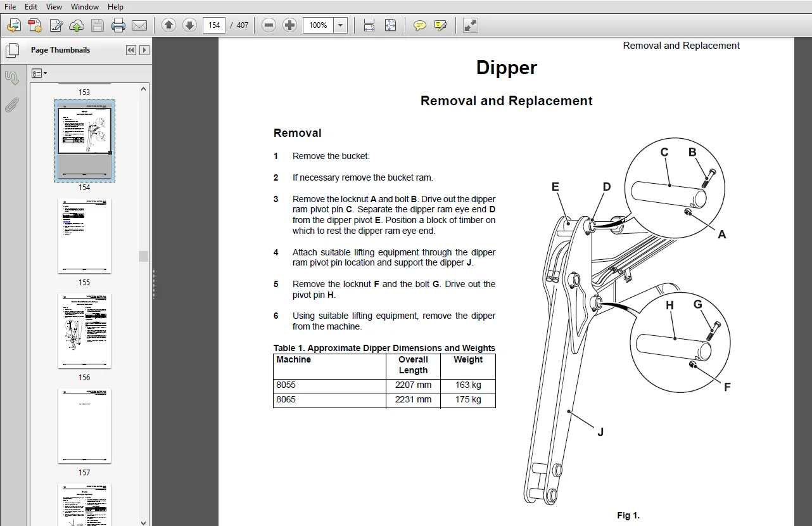Click the read mode expand icon

click(x=471, y=25)
